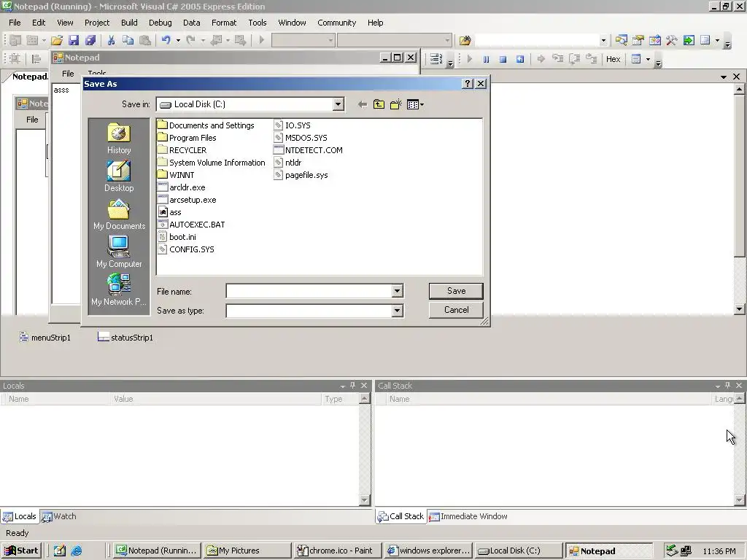Switch to the Watch tab
This screenshot has height=560, width=747.
click(58, 516)
